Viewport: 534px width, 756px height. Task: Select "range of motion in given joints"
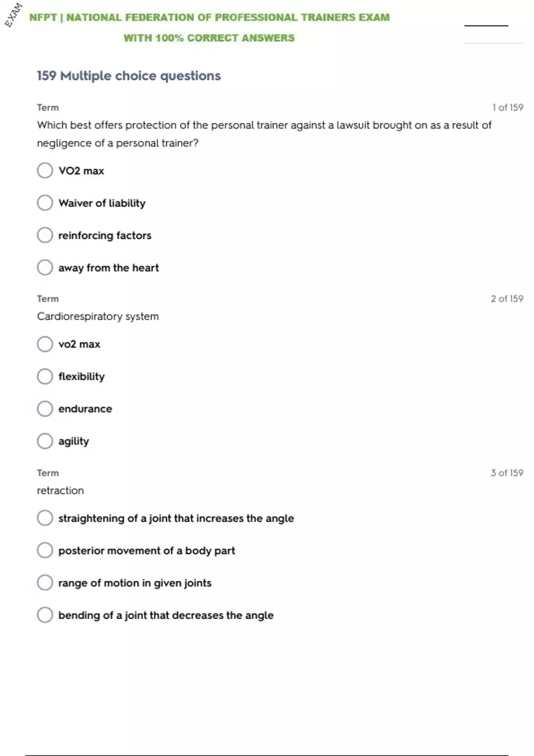(x=45, y=583)
